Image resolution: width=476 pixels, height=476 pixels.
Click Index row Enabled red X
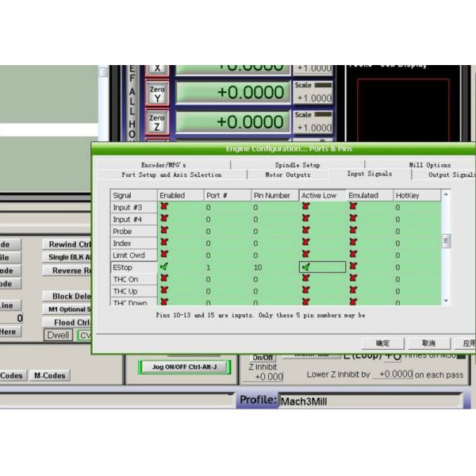pyautogui.click(x=164, y=243)
